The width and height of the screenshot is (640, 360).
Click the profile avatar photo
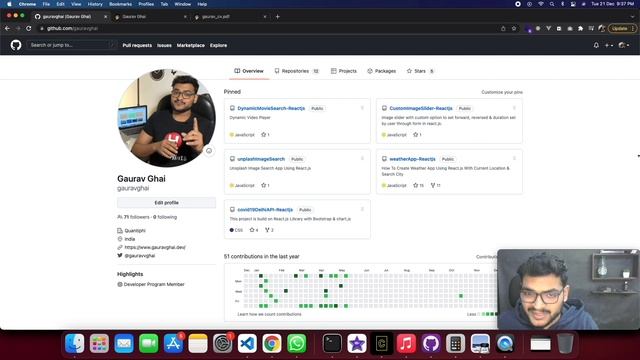point(167,118)
